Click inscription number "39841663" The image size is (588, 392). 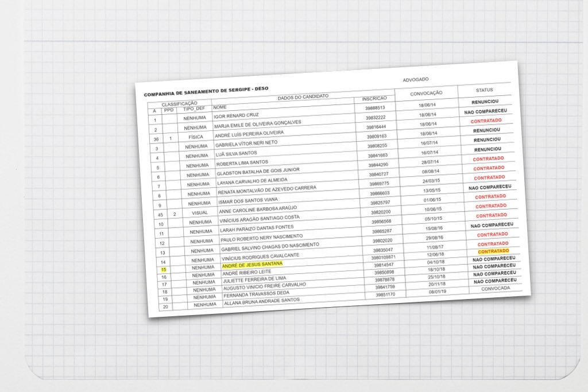coord(378,156)
